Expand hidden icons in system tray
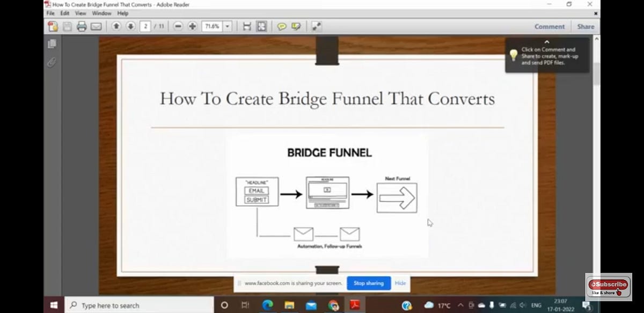Image resolution: width=644 pixels, height=313 pixels. click(460, 305)
